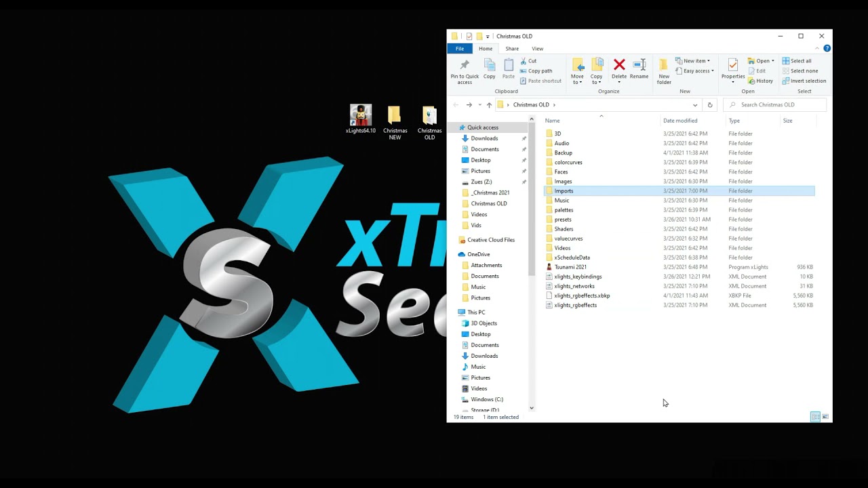Select Christmas NEW desktop folder
The image size is (868, 488).
pos(395,123)
